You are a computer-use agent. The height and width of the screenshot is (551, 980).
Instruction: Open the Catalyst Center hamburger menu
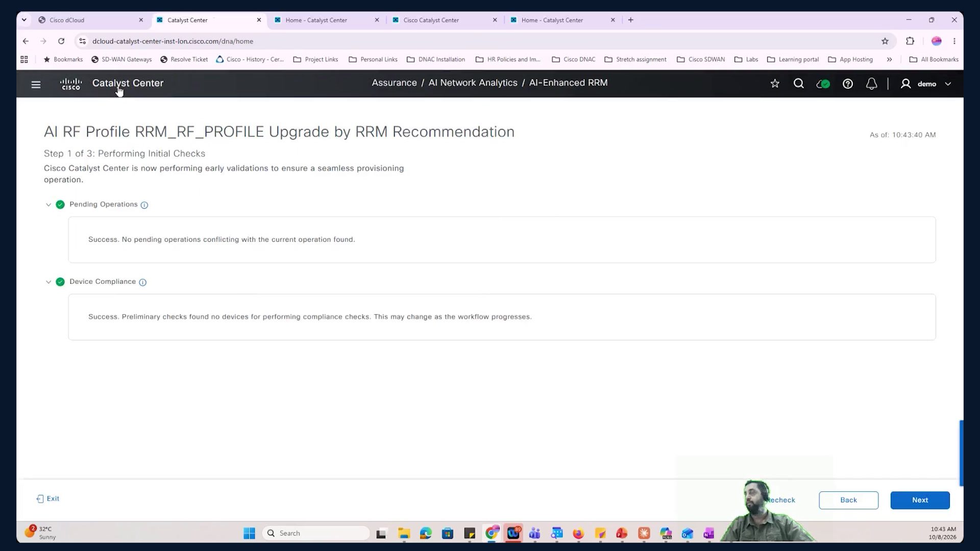(36, 85)
